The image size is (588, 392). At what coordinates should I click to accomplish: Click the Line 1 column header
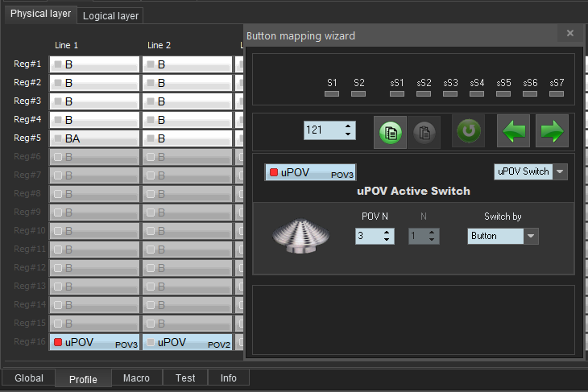pyautogui.click(x=66, y=45)
